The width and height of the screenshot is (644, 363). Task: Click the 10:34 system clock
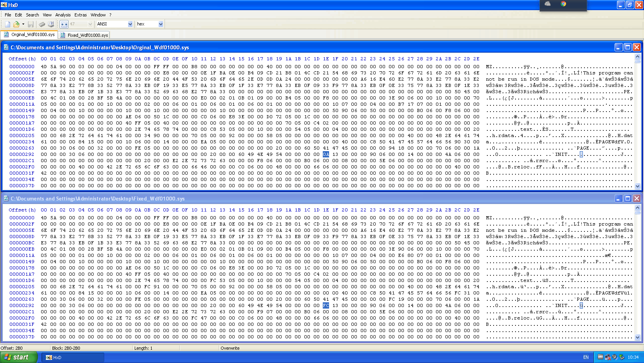click(x=633, y=357)
